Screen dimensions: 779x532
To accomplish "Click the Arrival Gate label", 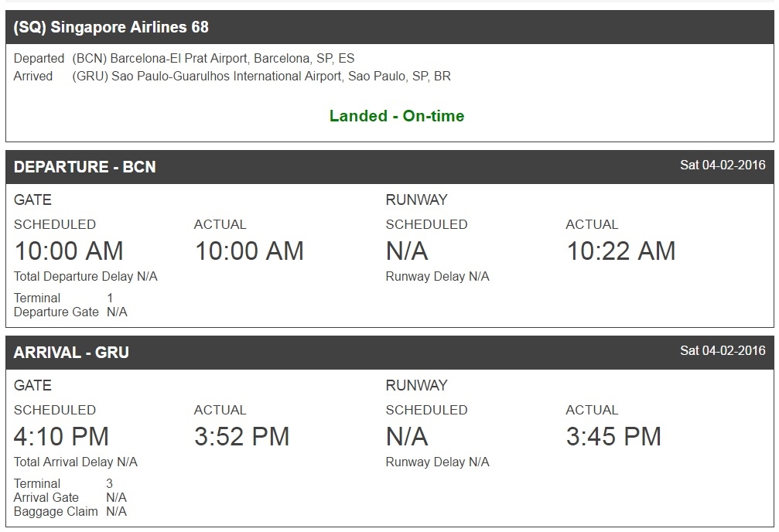I will [x=46, y=497].
